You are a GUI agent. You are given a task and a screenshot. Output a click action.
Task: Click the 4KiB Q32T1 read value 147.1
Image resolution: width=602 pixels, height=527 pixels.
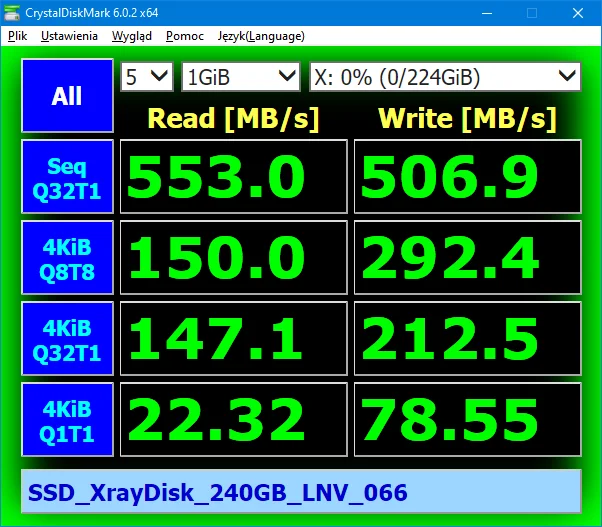click(x=234, y=339)
